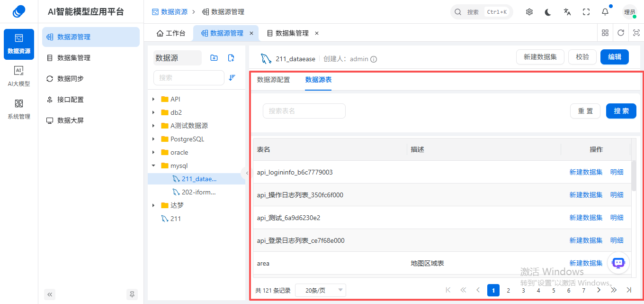Click the sort icon beside tree search
Viewport: 644px width, 304px height.
pyautogui.click(x=232, y=77)
